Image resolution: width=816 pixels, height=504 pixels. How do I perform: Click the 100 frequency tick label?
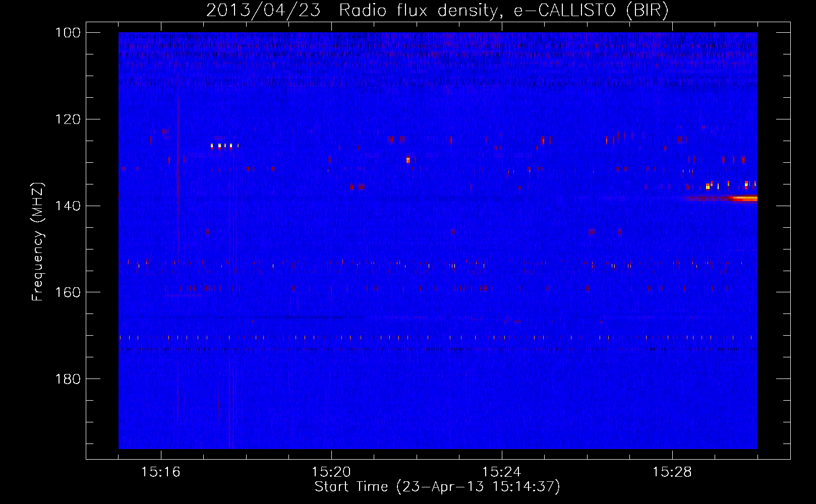point(68,33)
